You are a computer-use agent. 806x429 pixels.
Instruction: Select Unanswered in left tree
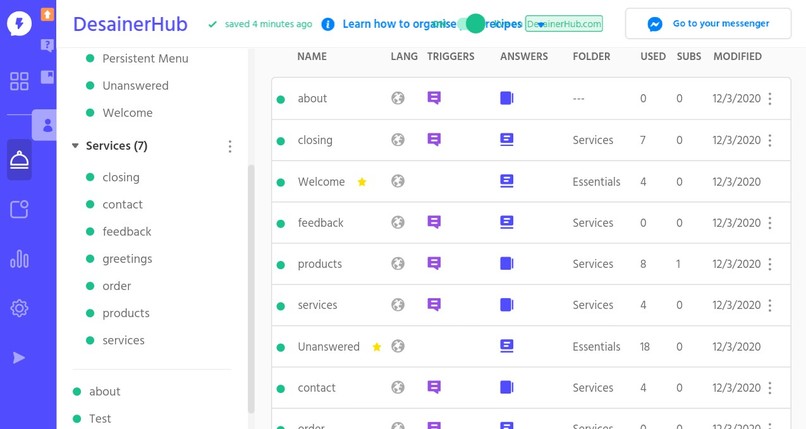pos(135,86)
